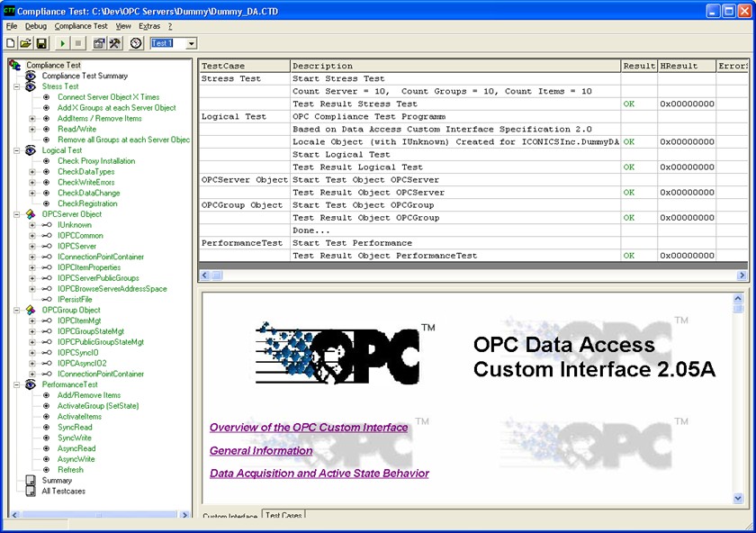Open the ? help menu
Screen dimensions: 756x533
pos(170,26)
